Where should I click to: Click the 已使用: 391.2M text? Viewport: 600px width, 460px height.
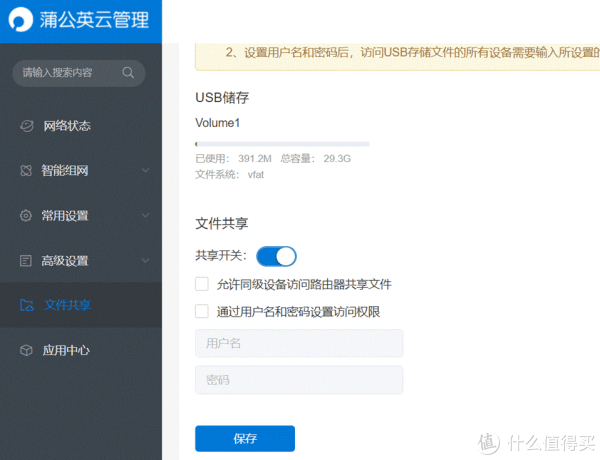click(x=233, y=158)
